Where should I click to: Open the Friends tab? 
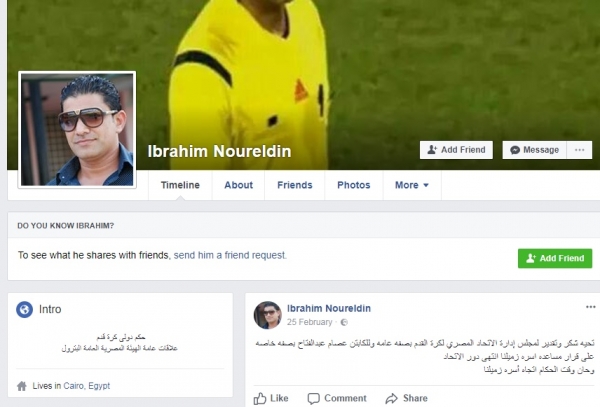295,185
